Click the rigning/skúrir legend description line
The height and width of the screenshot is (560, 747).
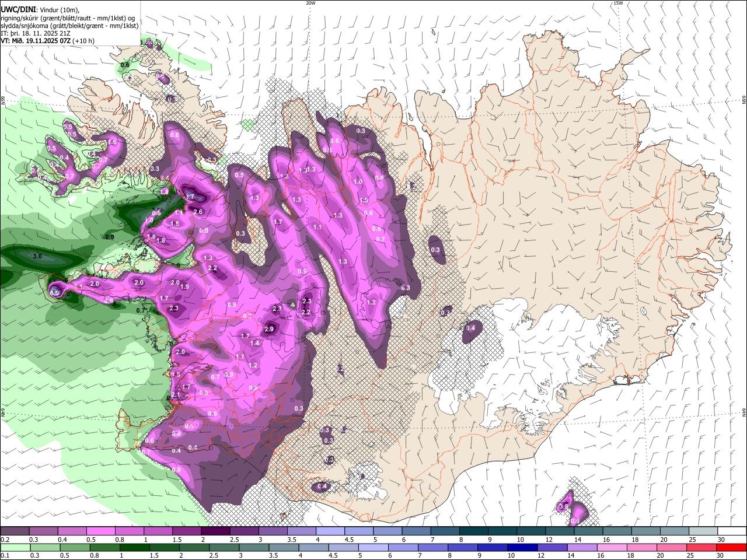(x=68, y=18)
